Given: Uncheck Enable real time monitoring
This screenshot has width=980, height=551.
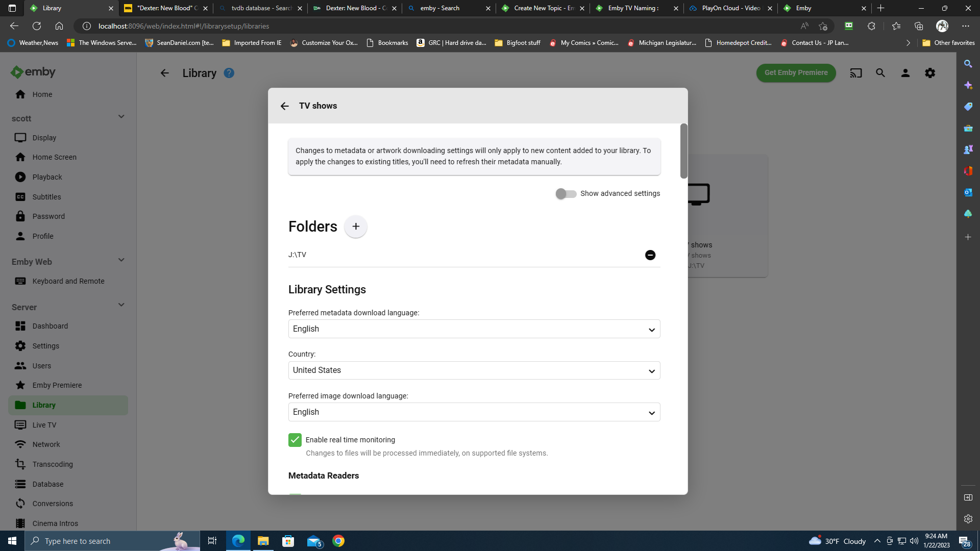Looking at the screenshot, I should (295, 440).
